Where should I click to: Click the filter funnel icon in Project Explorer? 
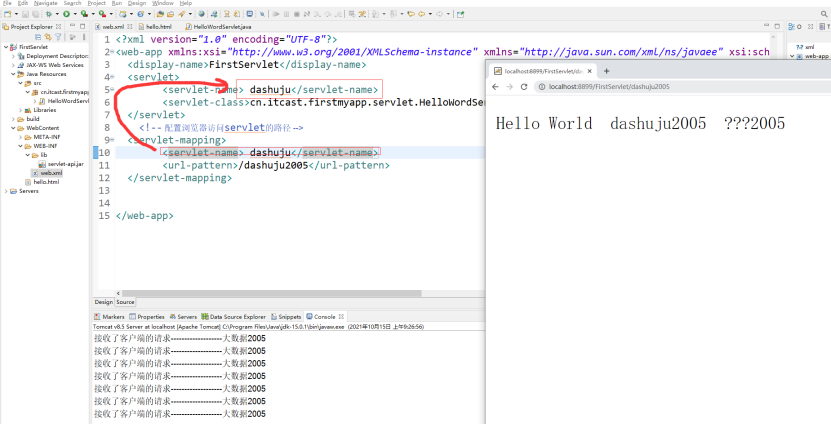[58, 37]
